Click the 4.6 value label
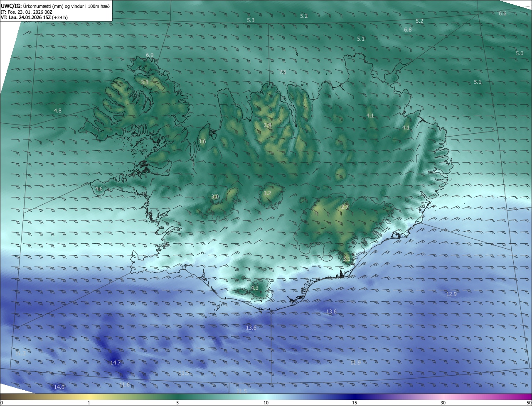This screenshot has height=406, width=532. (x=99, y=189)
